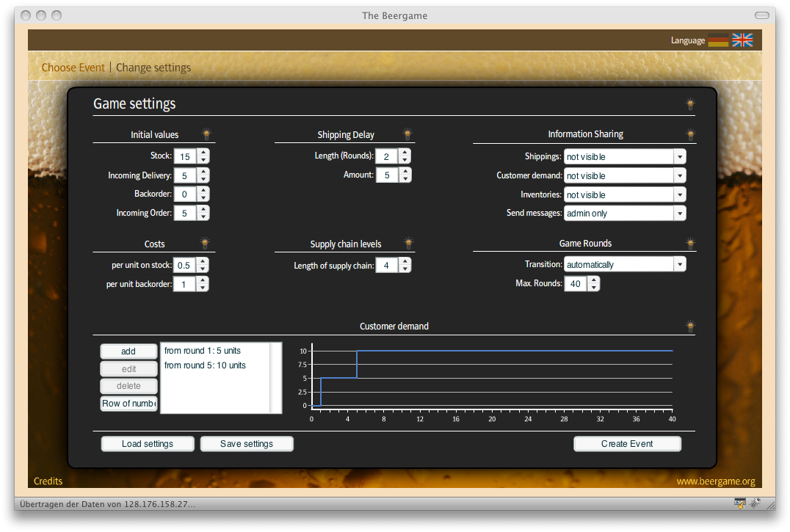Decrease Max. Rounds value
The height and width of the screenshot is (532, 790).
click(594, 288)
